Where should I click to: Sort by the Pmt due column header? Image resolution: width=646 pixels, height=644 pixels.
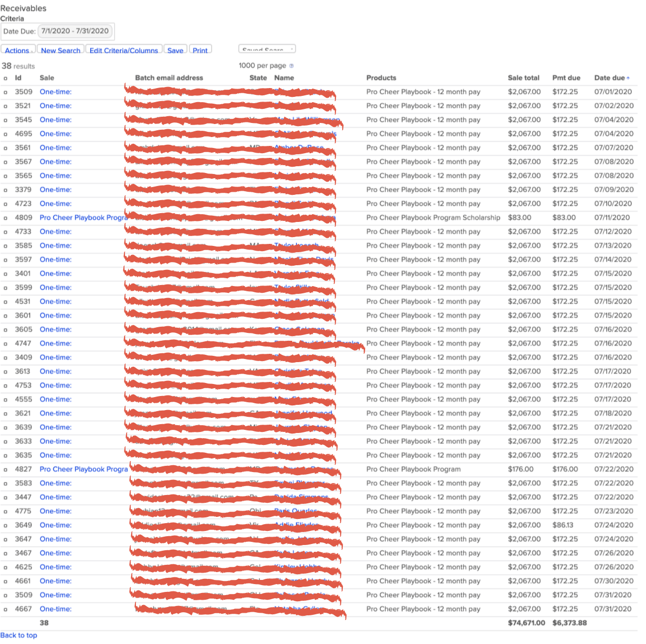coord(566,78)
